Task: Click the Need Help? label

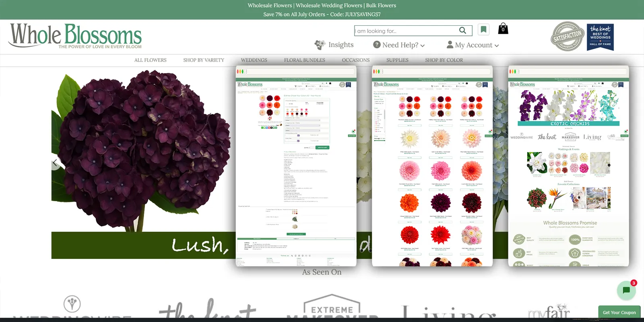Action: (400, 45)
